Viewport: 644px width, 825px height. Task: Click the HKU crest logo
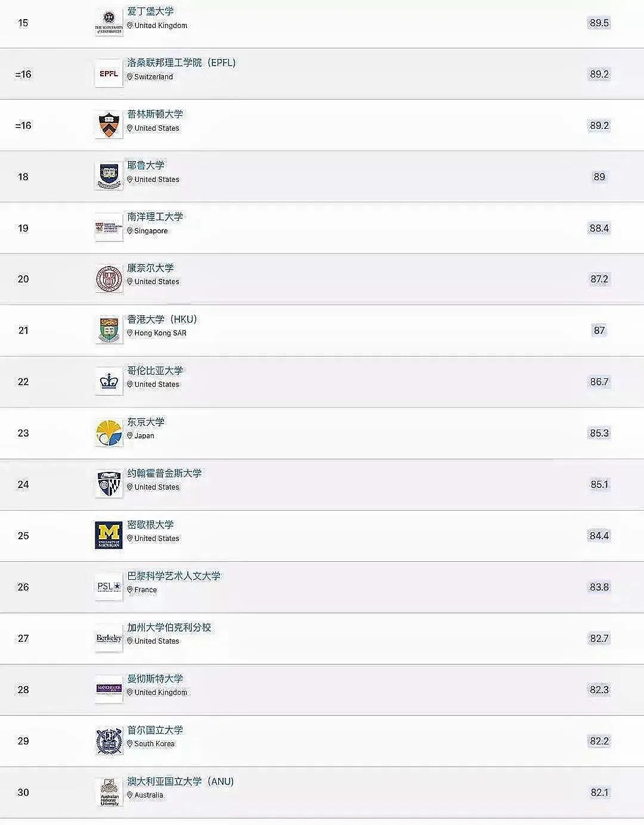click(109, 330)
